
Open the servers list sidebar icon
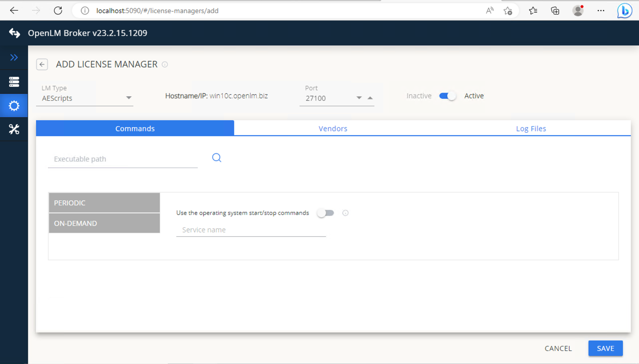pyautogui.click(x=14, y=82)
